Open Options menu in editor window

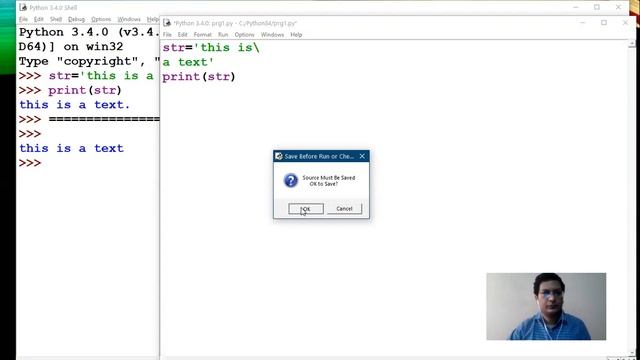pos(244,35)
